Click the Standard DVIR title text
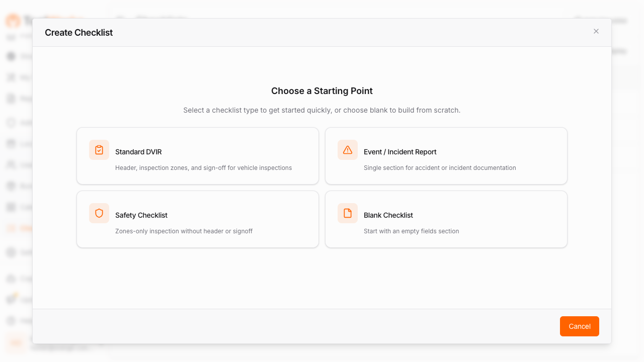 click(138, 151)
